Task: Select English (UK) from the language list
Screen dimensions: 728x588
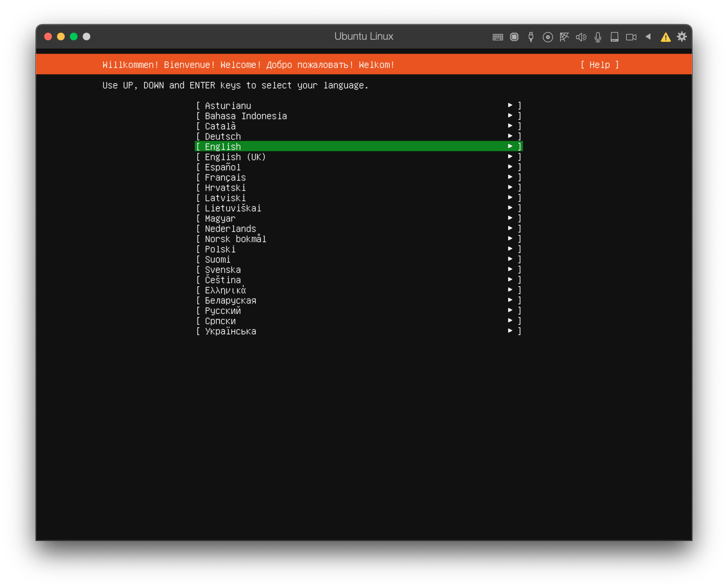Action: point(235,157)
